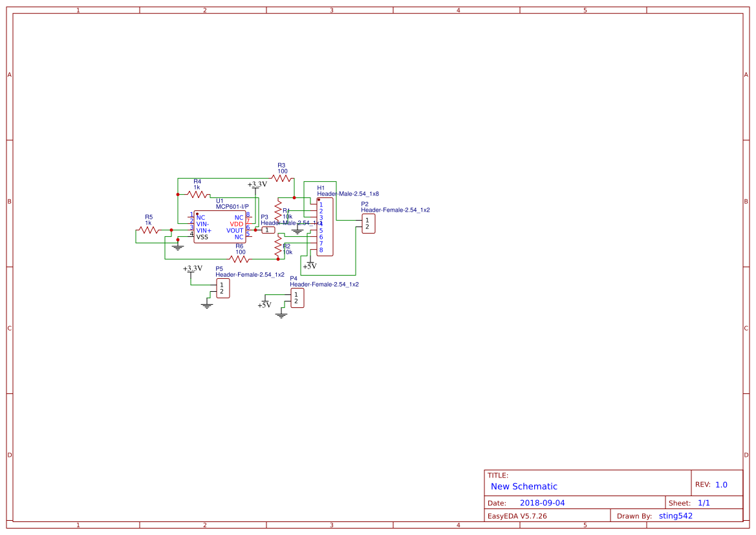Image resolution: width=756 pixels, height=535 pixels.
Task: Select resistor R4 in the feedback path
Action: 198,195
